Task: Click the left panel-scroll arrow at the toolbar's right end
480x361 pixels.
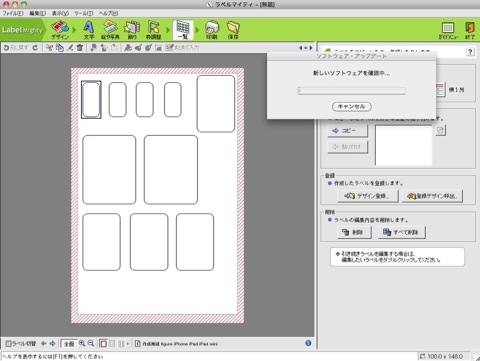Action: click(301, 48)
